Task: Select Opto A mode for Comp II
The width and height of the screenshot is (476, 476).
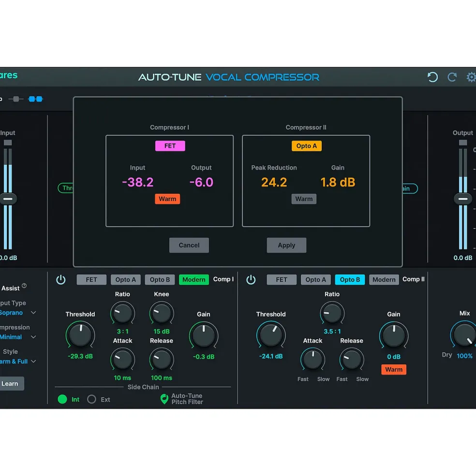Action: pos(315,280)
